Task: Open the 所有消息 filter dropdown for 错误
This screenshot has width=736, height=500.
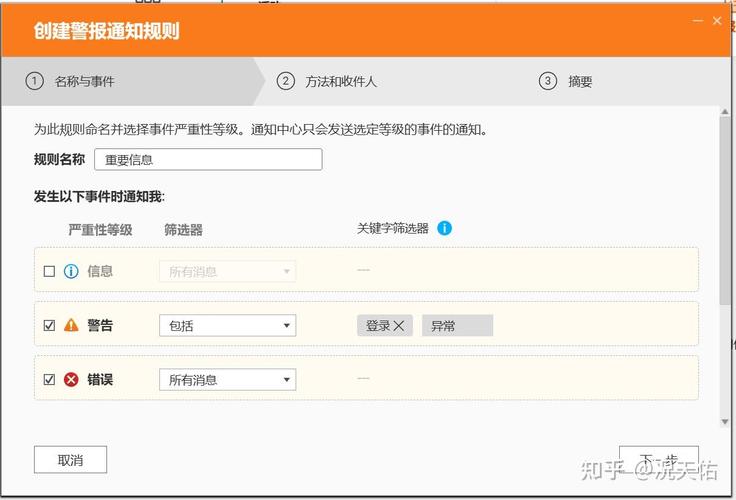Action: tap(228, 379)
